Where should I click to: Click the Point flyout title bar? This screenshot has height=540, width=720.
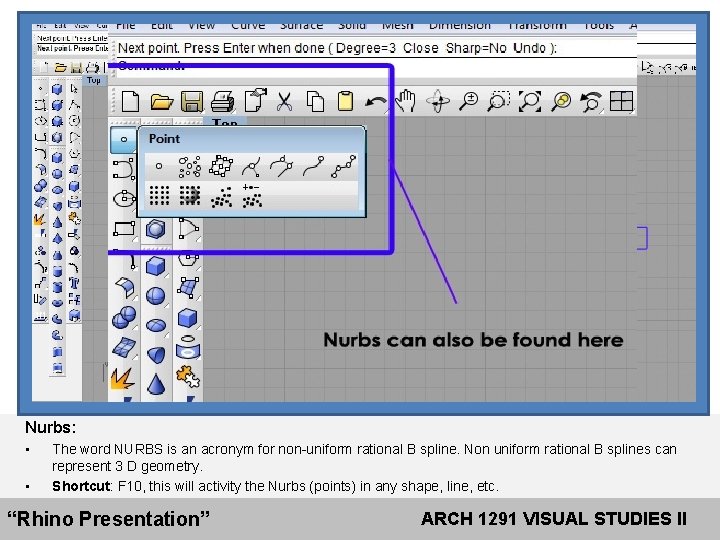coord(252,139)
